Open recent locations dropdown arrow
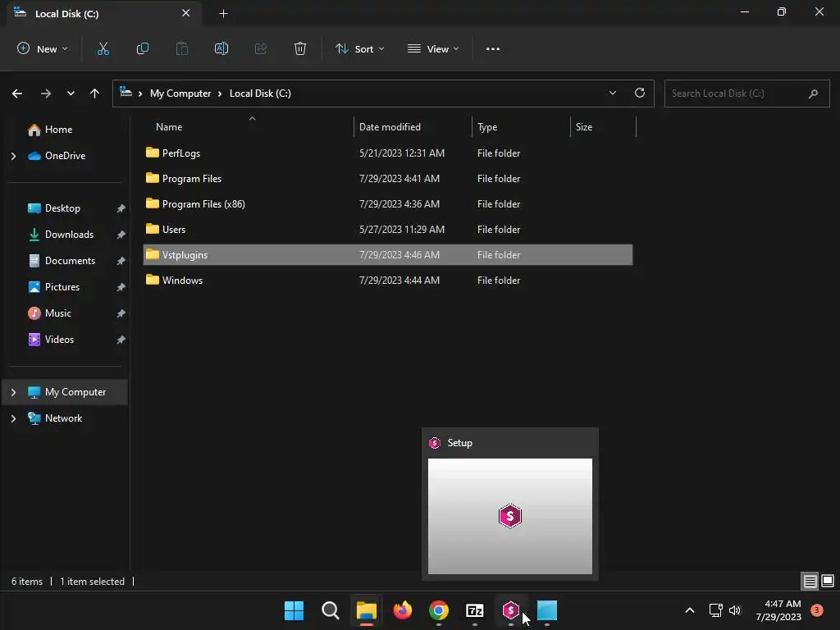This screenshot has height=630, width=840. (x=71, y=94)
